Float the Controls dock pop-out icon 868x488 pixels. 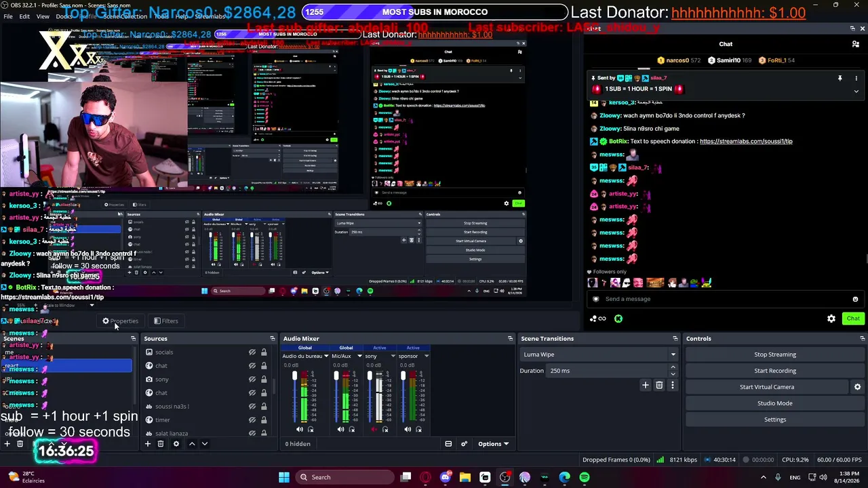863,338
